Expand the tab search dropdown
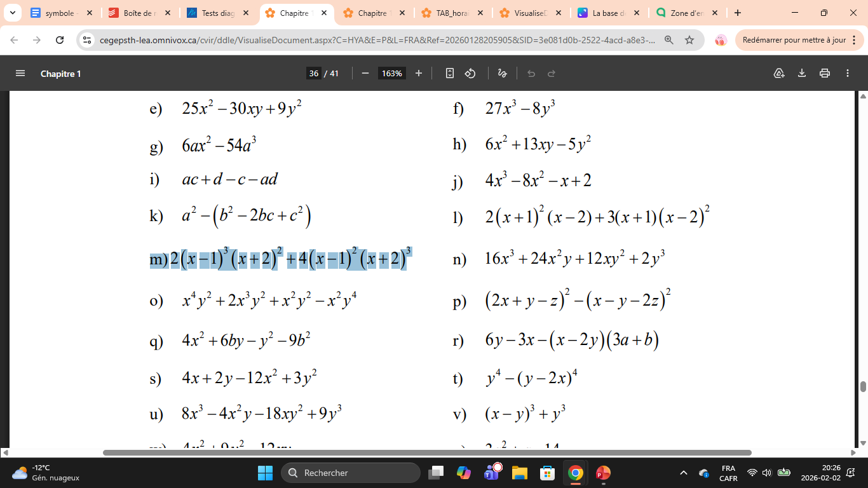This screenshot has width=868, height=488. 12,13
